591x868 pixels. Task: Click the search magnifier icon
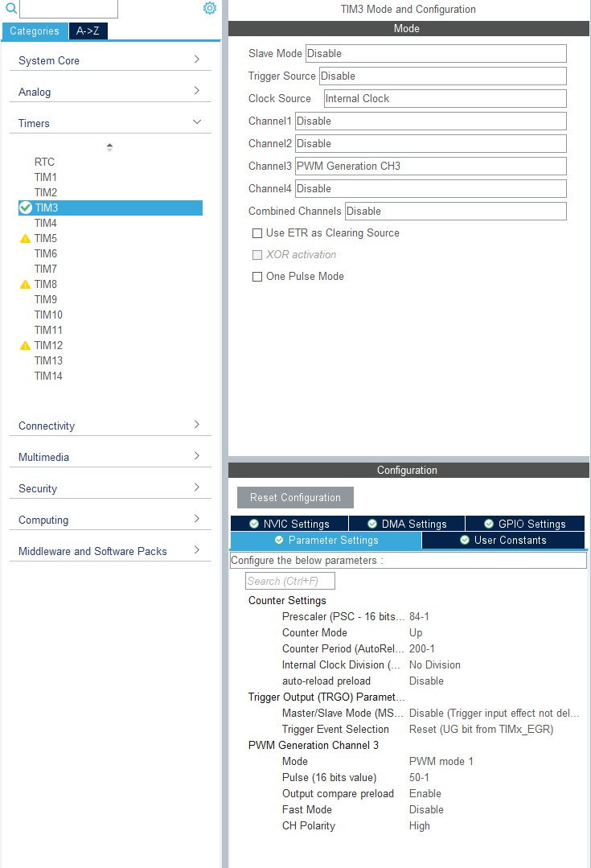tap(10, 8)
